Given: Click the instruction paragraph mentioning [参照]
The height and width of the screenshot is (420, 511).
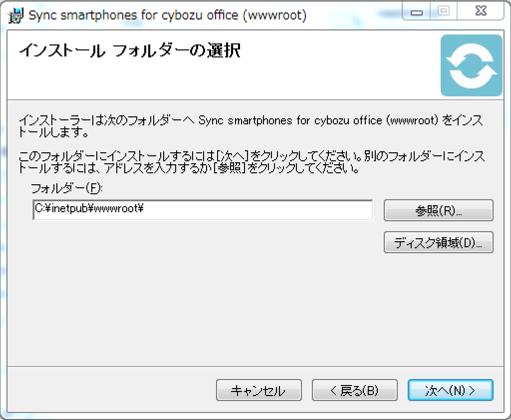Looking at the screenshot, I should pos(250,162).
